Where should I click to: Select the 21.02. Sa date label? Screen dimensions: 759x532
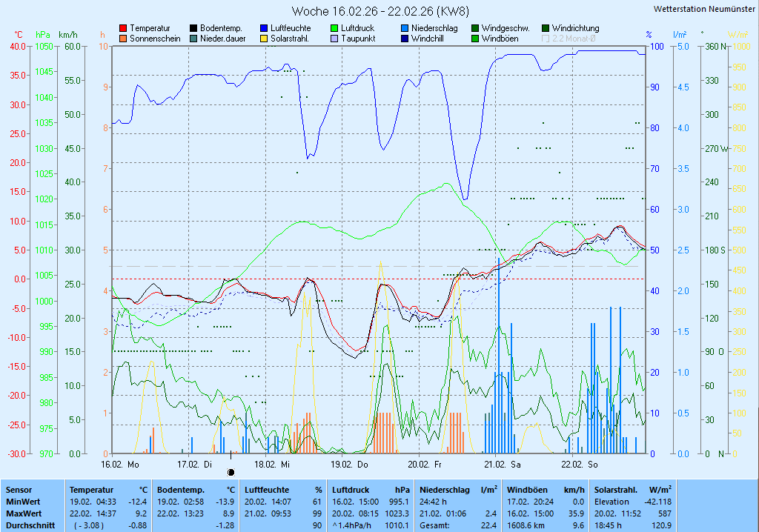coord(502,465)
